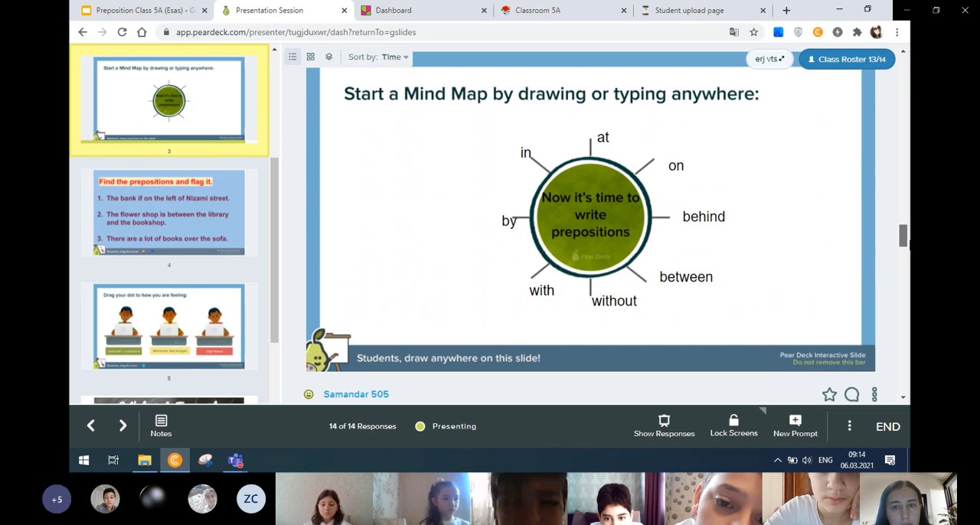Screen dimensions: 980x525
Task: Open Microsoft Teams from taskbar
Action: pos(236,460)
